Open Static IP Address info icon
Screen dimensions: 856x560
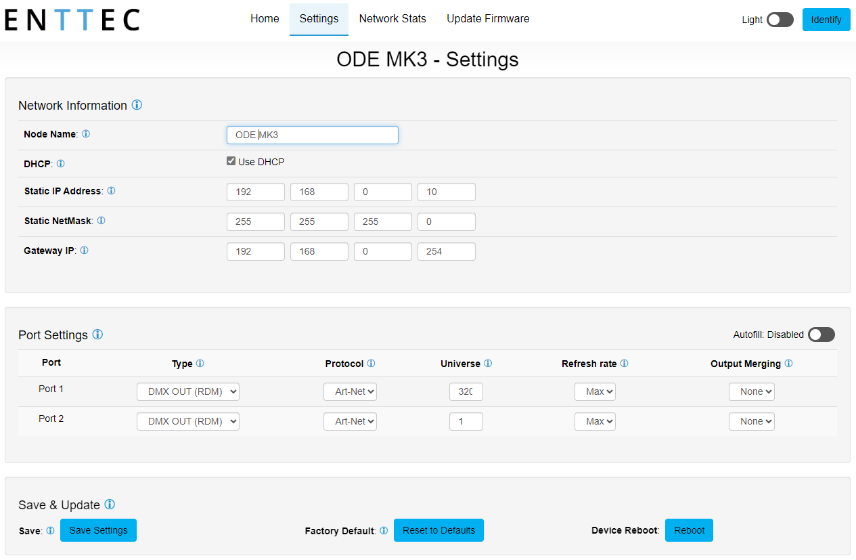[x=111, y=190]
